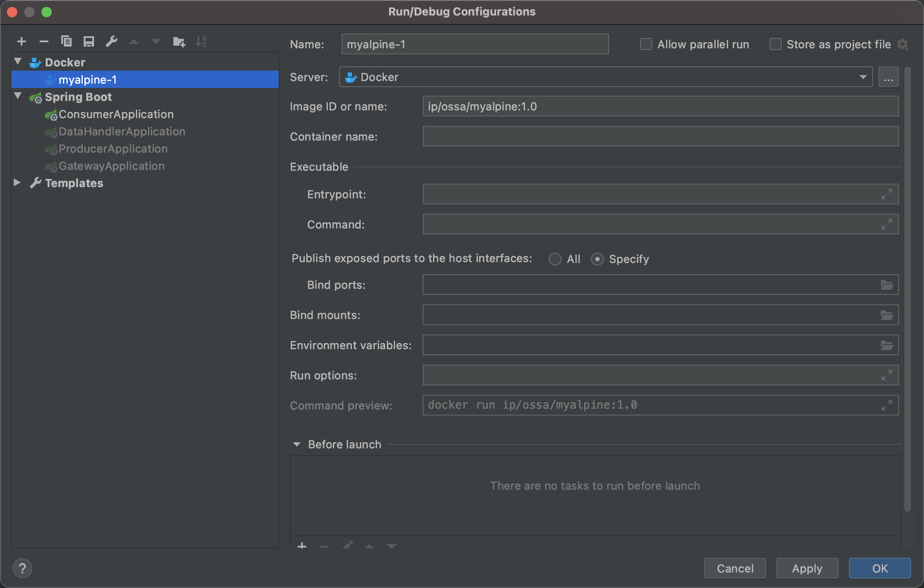
Task: Select myalpine-1 configuration in tree
Action: 145,80
